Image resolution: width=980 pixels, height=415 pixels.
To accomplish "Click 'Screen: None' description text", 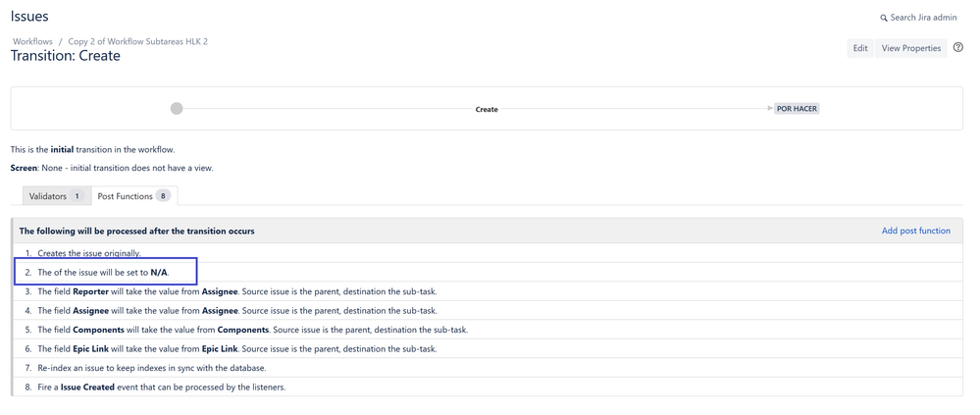I will tap(112, 168).
